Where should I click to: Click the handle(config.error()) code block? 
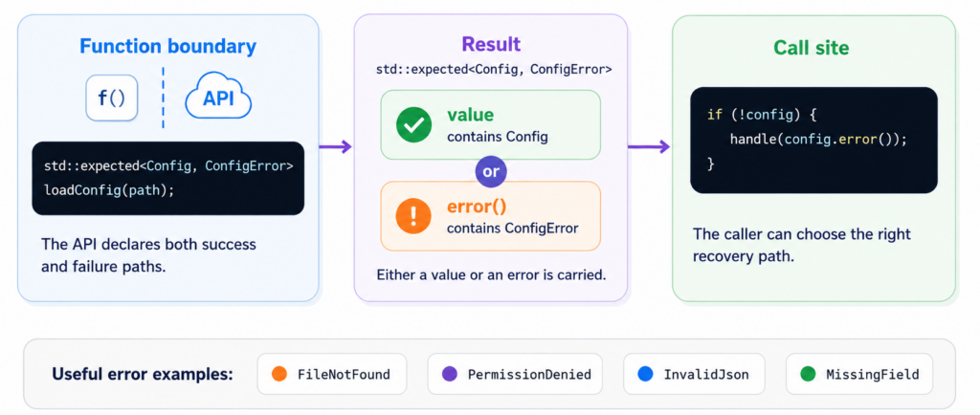coord(813,140)
